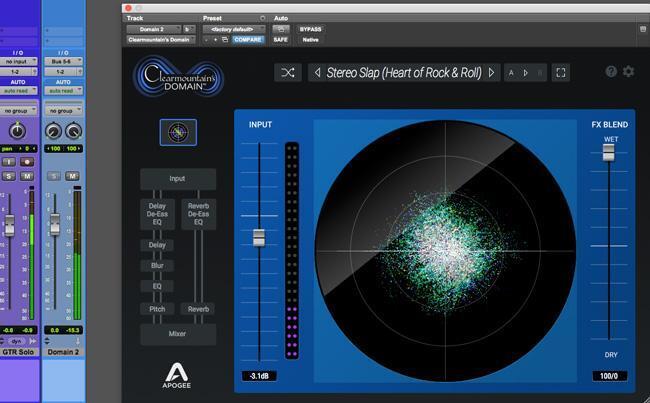The width and height of the screenshot is (650, 403).
Task: Open the Mixer block in signal flow
Action: point(178,334)
